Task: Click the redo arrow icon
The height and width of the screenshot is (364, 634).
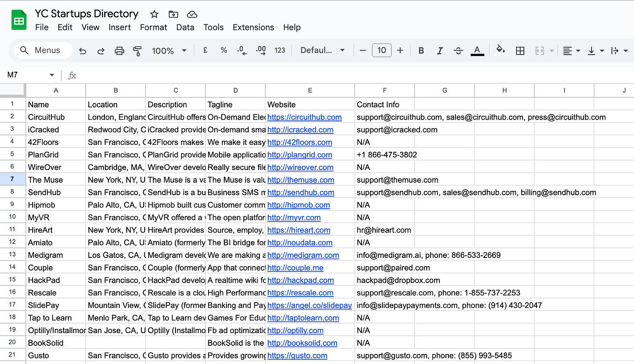Action: tap(101, 51)
